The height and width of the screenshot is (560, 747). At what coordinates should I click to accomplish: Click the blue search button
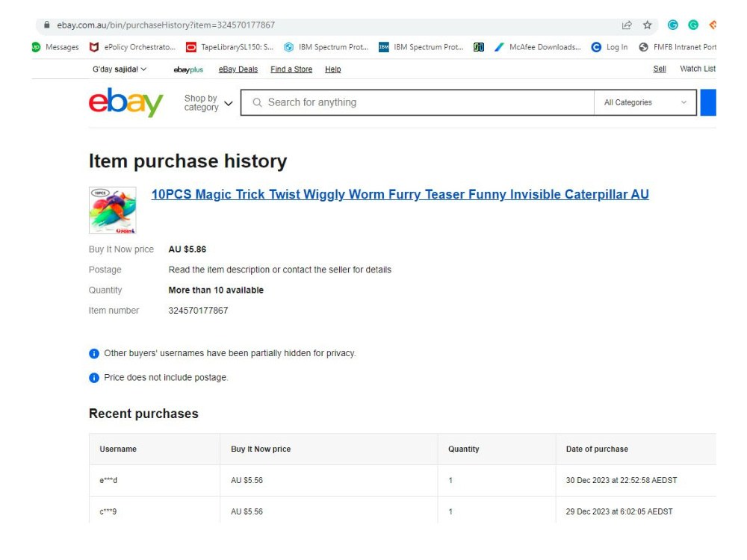click(708, 102)
